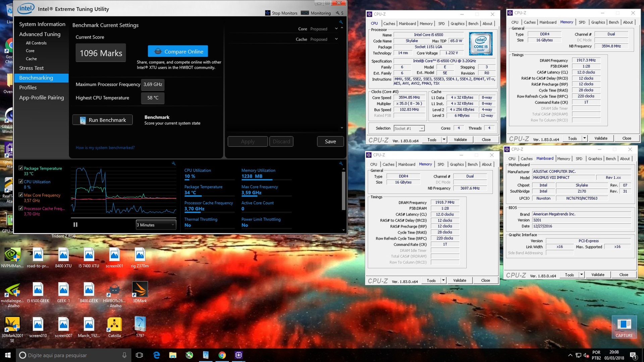The width and height of the screenshot is (644, 362).
Task: Click Stop Monitors icon in XTU toolbar
Action: (x=267, y=13)
